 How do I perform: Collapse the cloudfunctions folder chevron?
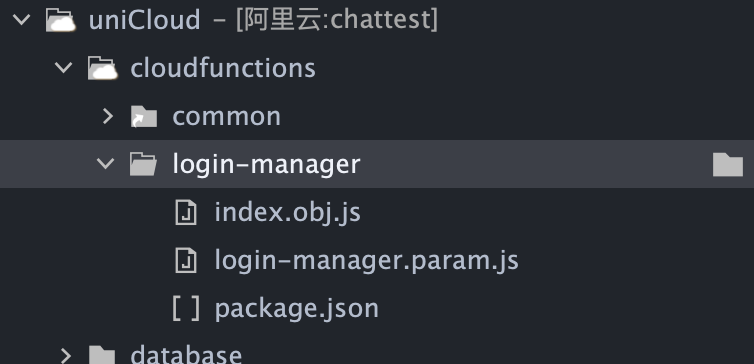(x=63, y=67)
